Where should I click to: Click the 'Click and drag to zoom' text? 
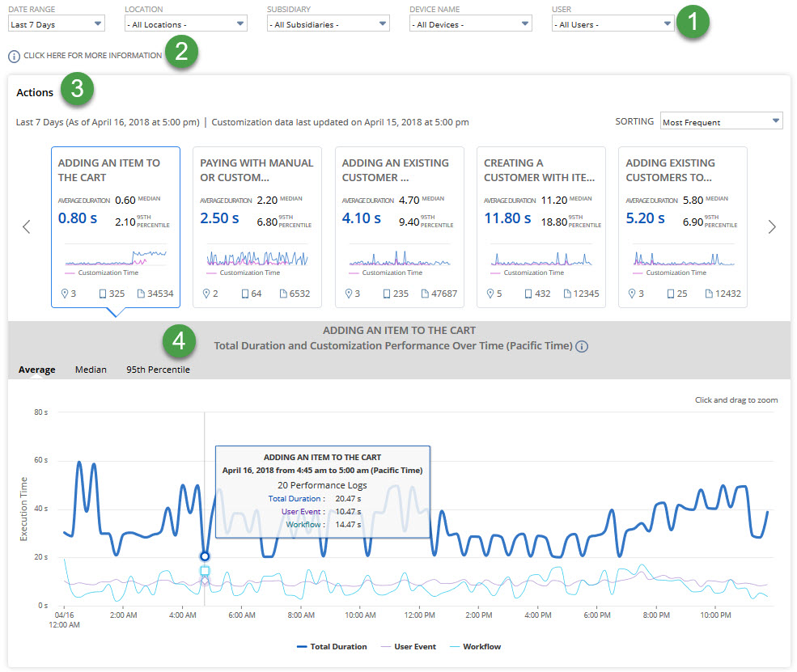pos(736,400)
